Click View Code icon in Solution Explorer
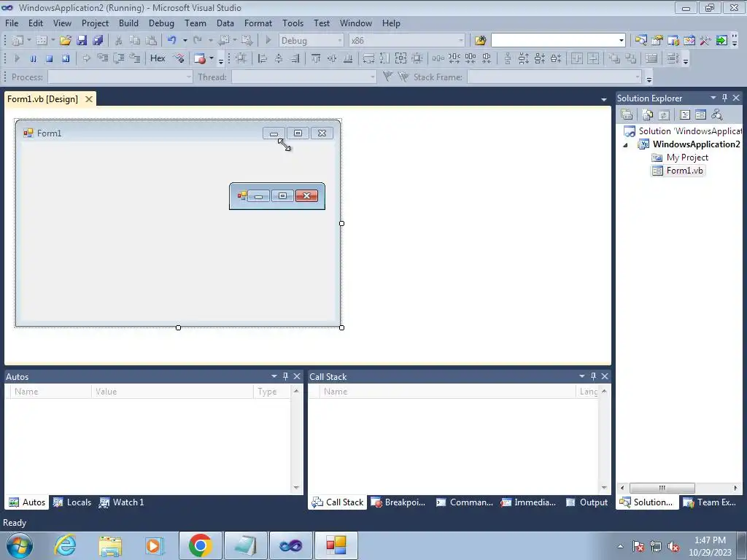747x560 pixels. (684, 114)
